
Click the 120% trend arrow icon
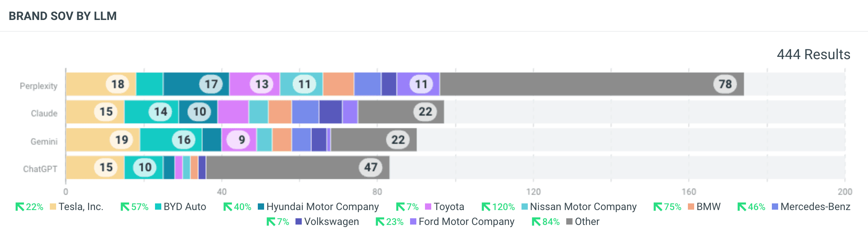coord(486,207)
